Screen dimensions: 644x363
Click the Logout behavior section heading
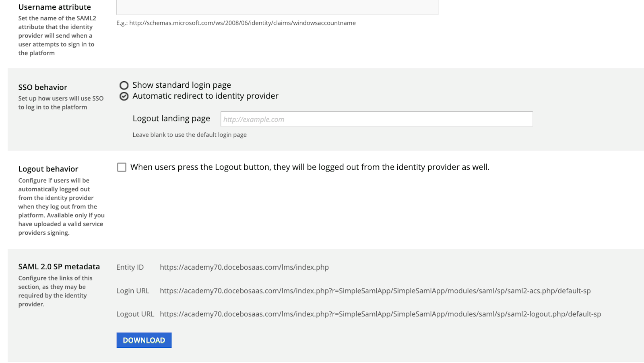coord(48,169)
